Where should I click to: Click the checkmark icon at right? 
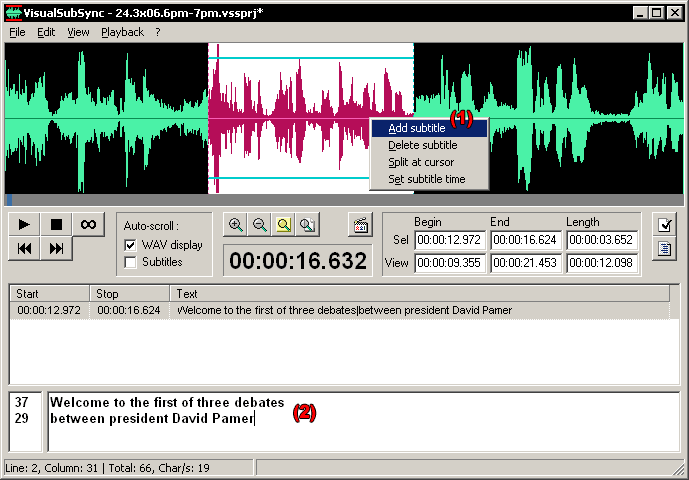[x=663, y=224]
